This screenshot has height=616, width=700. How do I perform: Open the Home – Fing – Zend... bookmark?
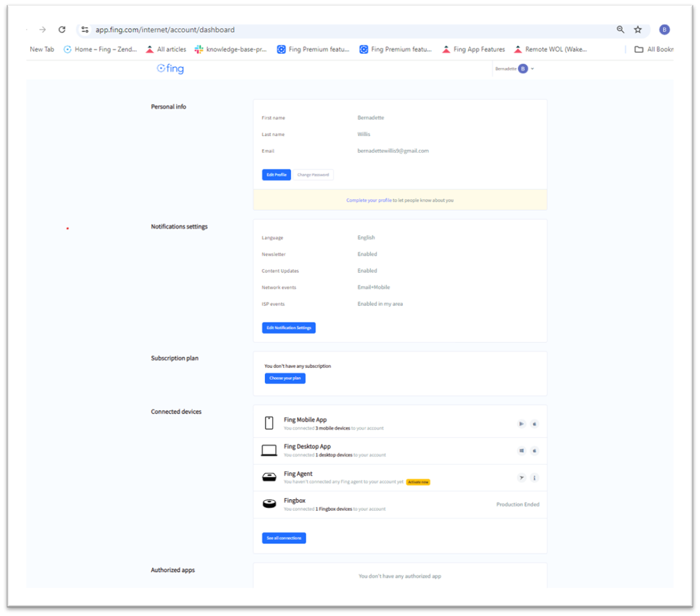tap(100, 49)
